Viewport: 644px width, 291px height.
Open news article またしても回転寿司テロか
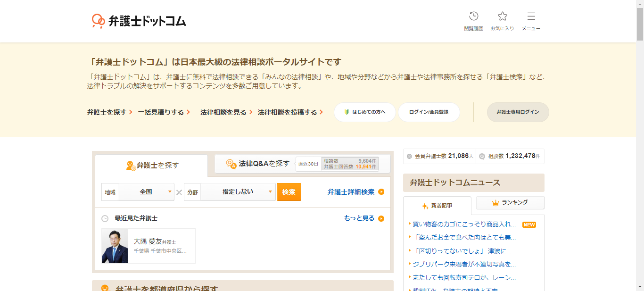464,277
